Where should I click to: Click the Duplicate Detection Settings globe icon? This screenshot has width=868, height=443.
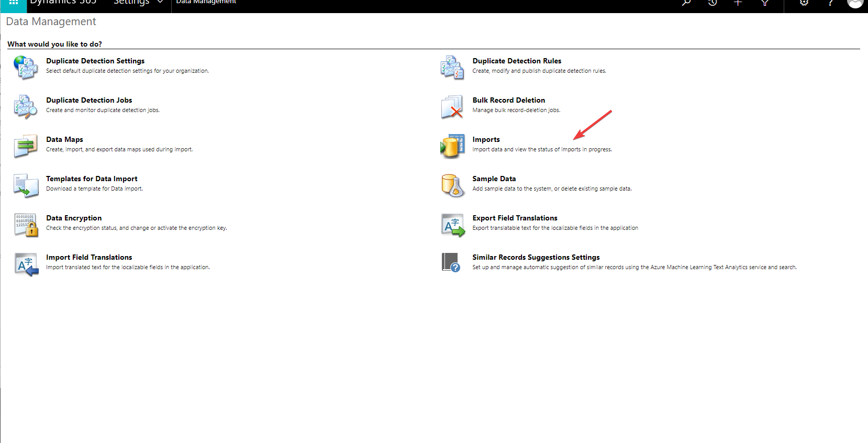[26, 68]
